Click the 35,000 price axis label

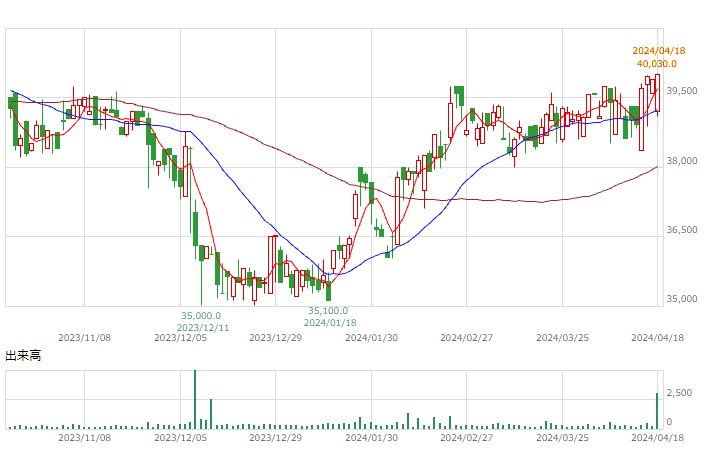tap(682, 299)
